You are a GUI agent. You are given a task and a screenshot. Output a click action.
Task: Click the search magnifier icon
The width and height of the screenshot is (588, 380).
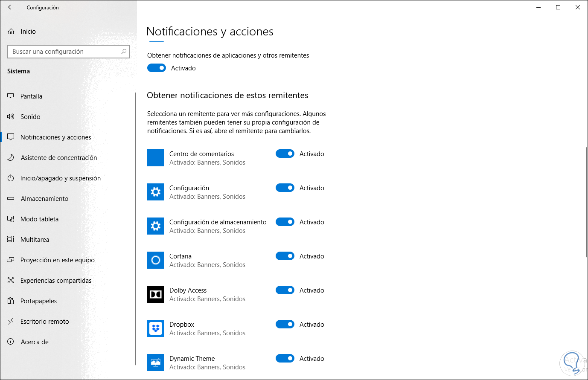pos(124,52)
